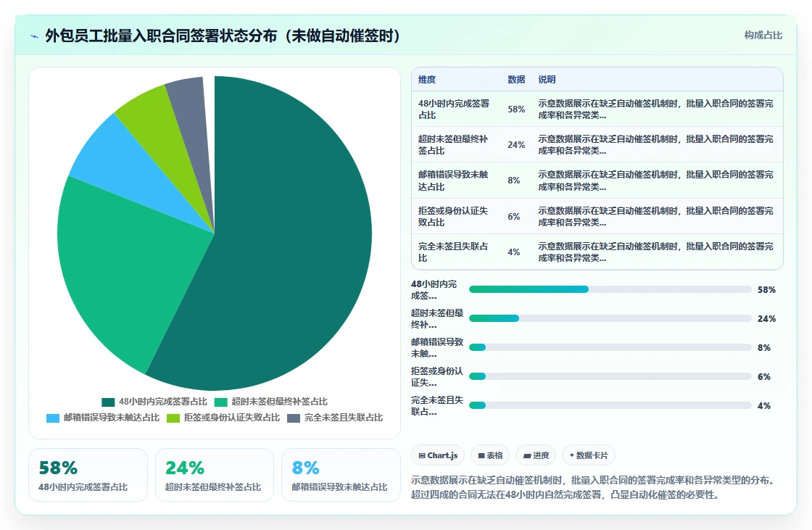Click the 58% progress bar
This screenshot has width=812, height=530.
click(610, 289)
